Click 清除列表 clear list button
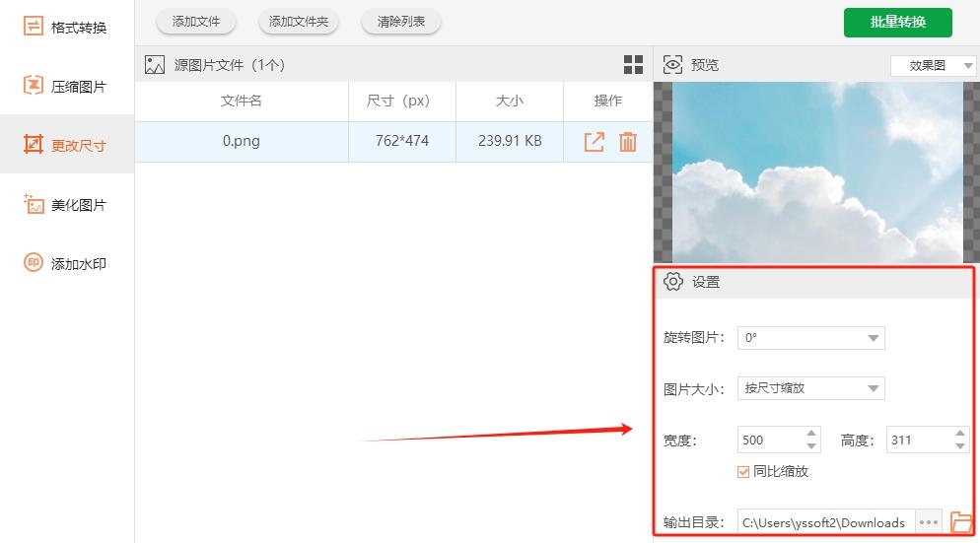Viewport: 980px width, 543px height. (400, 22)
